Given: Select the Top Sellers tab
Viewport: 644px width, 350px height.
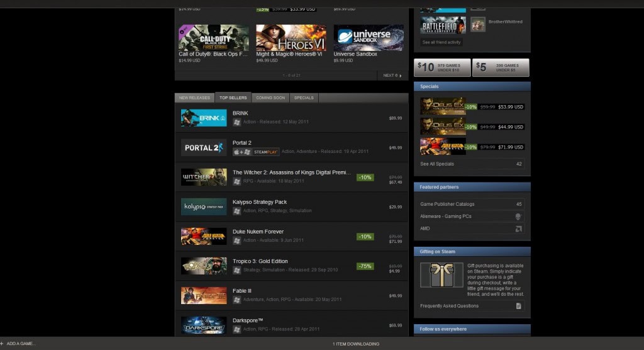Looking at the screenshot, I should [233, 98].
